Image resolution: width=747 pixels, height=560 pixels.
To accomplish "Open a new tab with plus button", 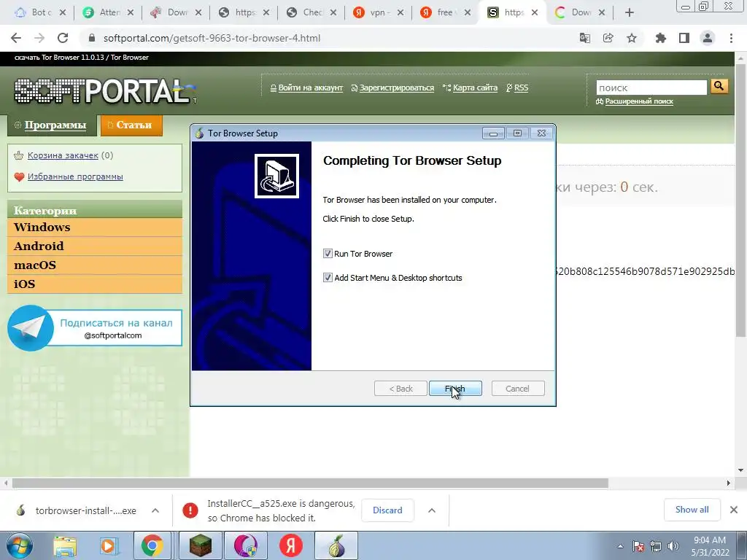I will tap(630, 13).
